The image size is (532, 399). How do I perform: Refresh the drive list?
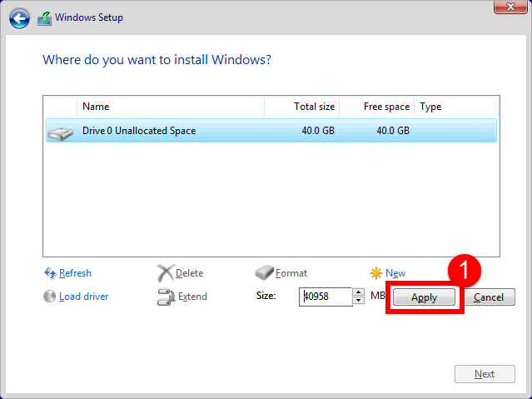[75, 273]
